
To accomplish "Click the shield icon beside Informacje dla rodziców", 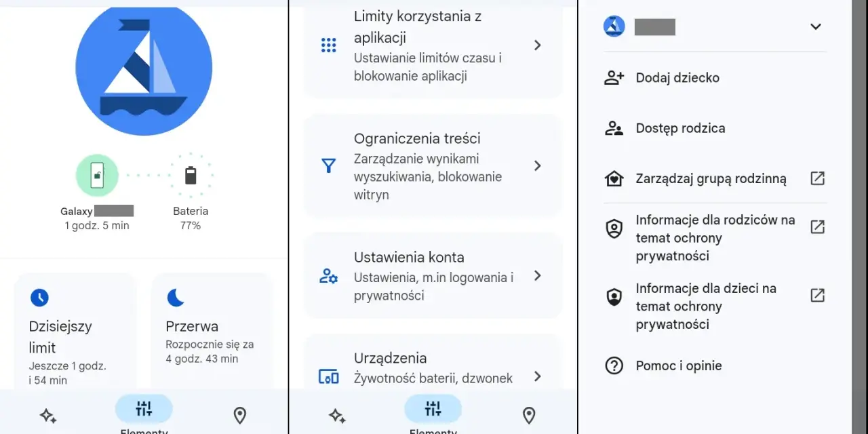I will [x=614, y=229].
